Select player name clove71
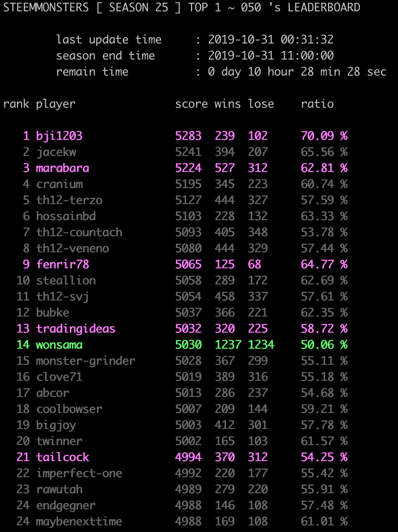This screenshot has height=532, width=398. tap(59, 377)
